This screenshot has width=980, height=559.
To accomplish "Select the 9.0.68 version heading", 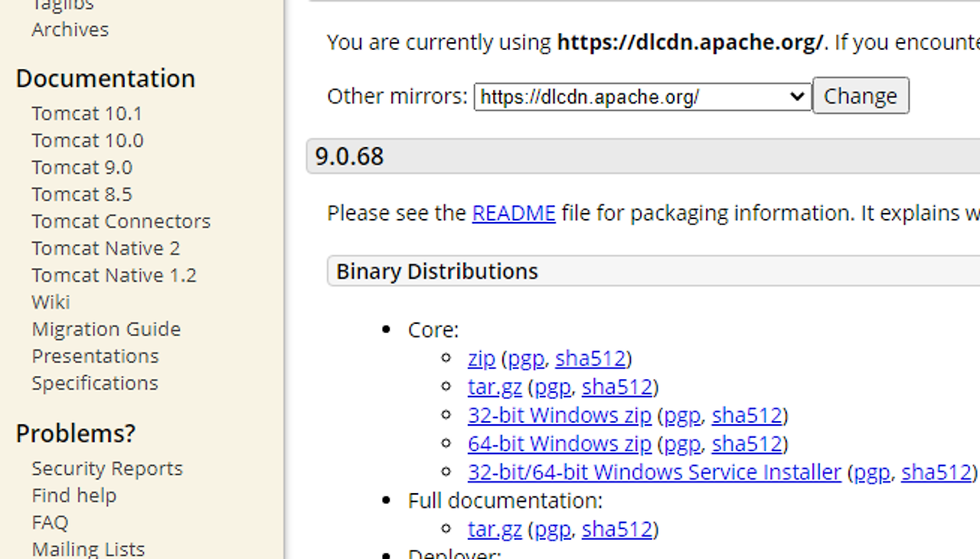I will click(x=349, y=156).
